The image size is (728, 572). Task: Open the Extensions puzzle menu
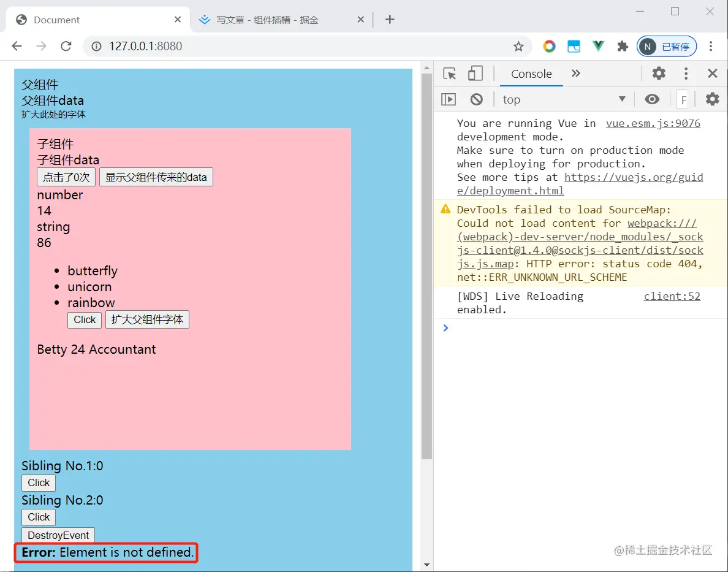click(x=622, y=46)
